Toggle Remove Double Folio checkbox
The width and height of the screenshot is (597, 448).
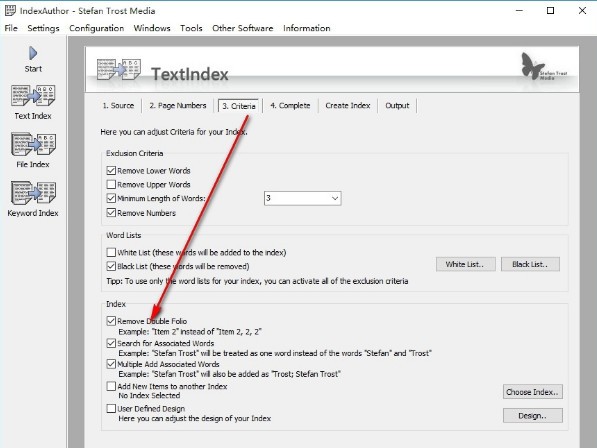(111, 321)
